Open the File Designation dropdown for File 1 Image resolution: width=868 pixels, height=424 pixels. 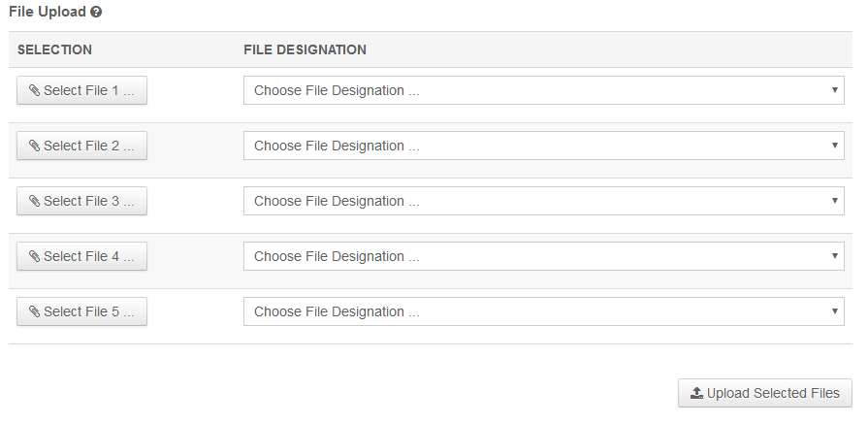[x=543, y=90]
